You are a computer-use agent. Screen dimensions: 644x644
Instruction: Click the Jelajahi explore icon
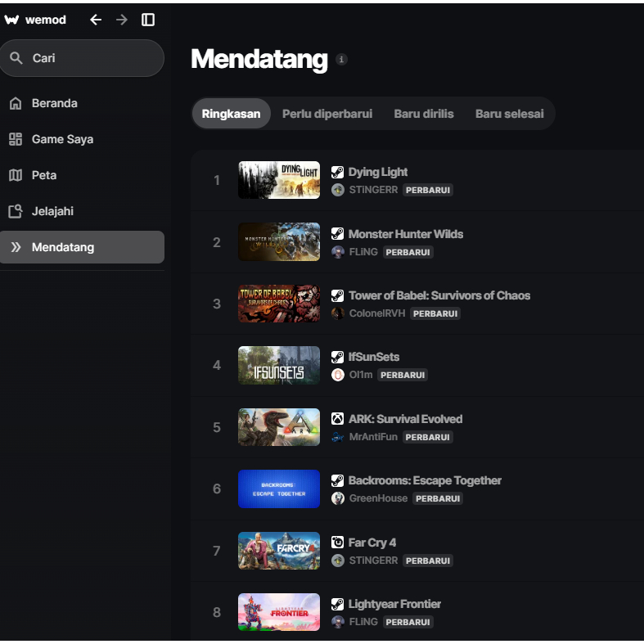click(16, 211)
